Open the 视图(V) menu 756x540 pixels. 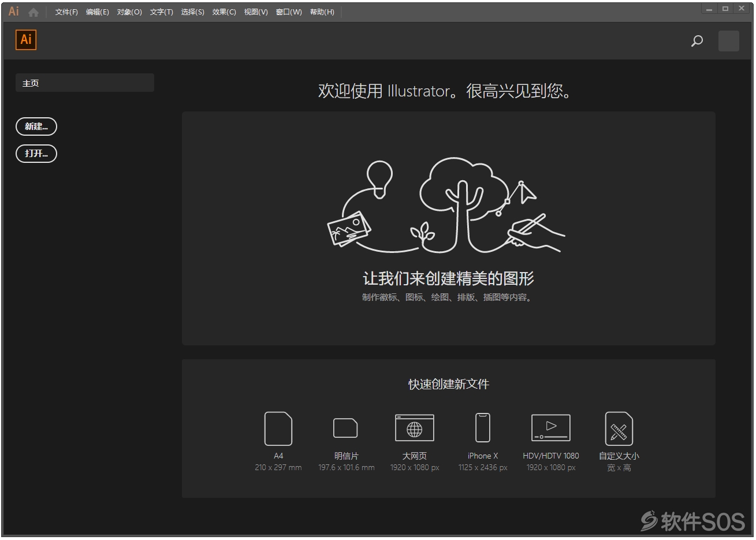(x=256, y=12)
